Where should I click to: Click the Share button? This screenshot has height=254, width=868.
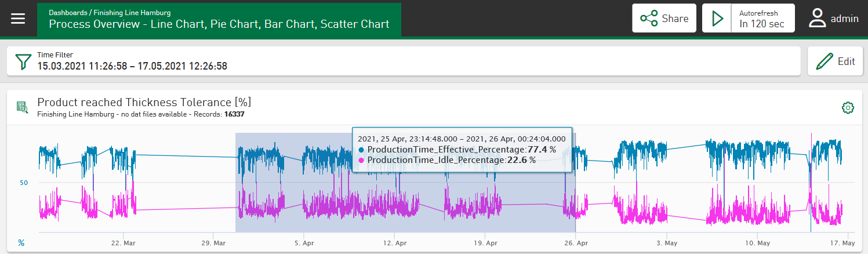[x=664, y=19]
